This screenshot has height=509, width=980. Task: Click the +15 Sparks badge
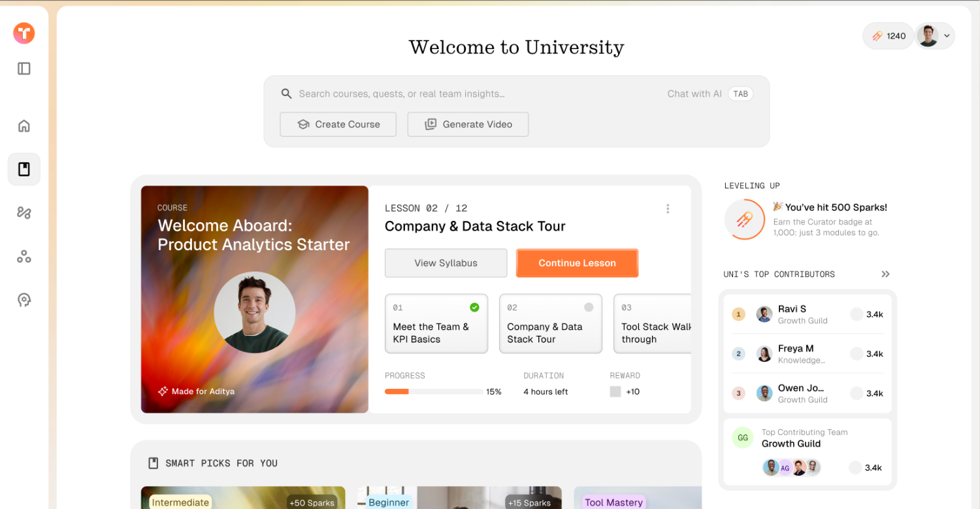[529, 502]
